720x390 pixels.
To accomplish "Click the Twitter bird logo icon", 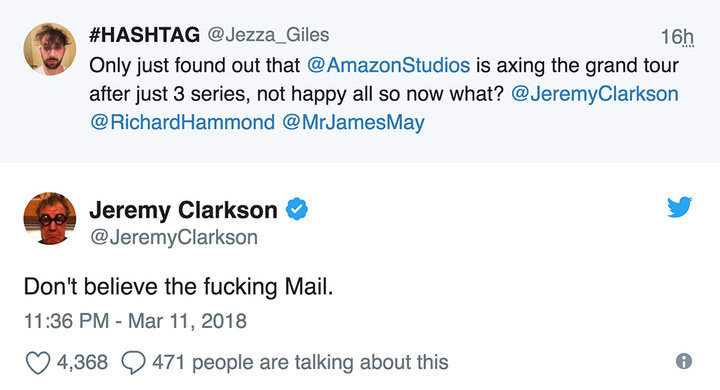I will point(680,207).
